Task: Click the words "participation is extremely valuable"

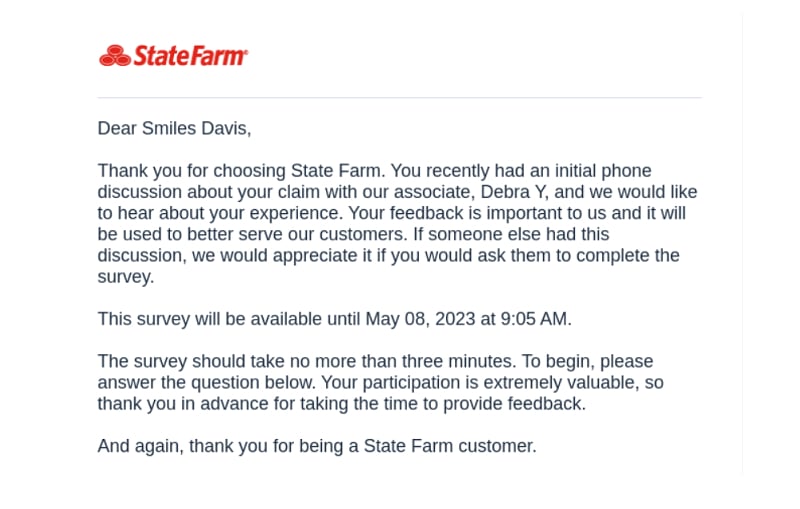Action: tap(498, 383)
